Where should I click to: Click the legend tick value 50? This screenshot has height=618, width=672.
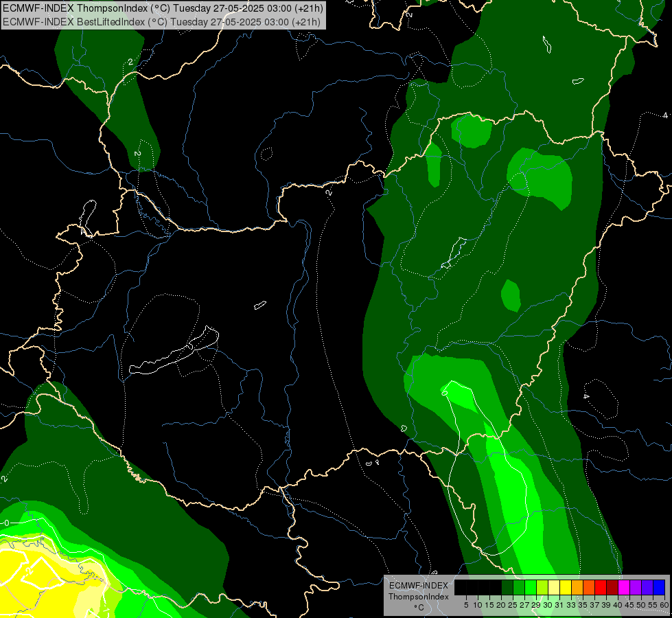click(x=641, y=605)
